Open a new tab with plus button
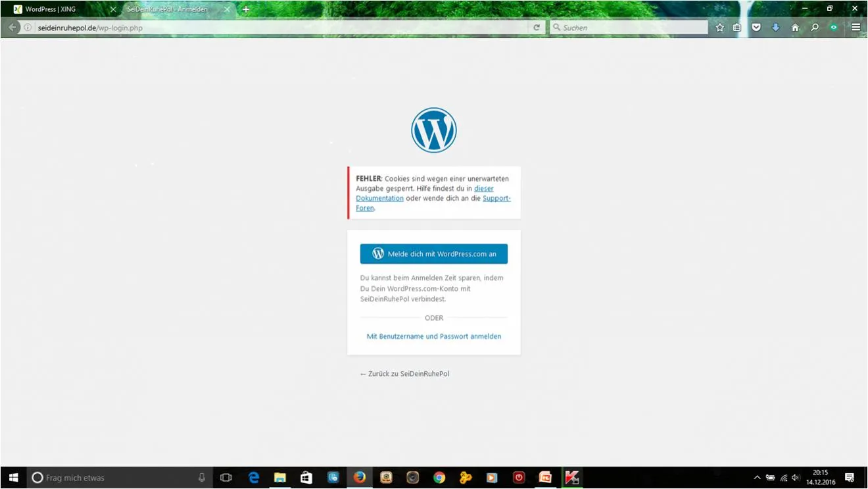Image resolution: width=868 pixels, height=489 pixels. coord(246,9)
